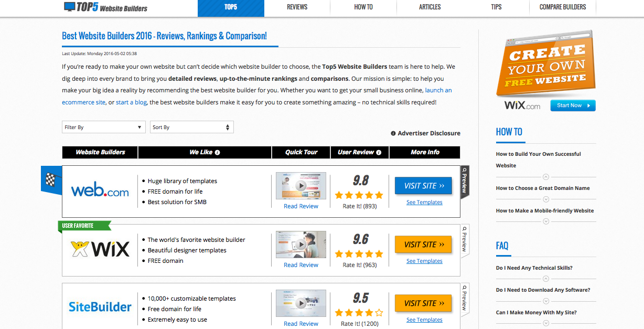Click the Quick Tour column header
This screenshot has width=644, height=329.
(x=301, y=152)
